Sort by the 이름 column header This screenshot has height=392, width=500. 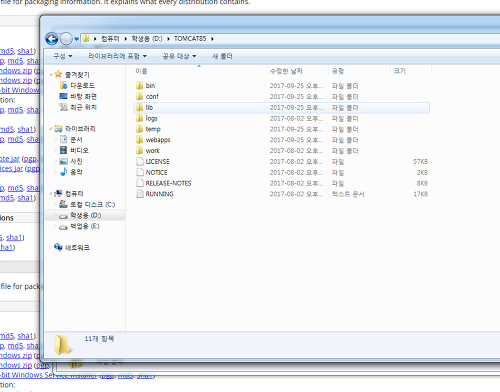tap(199, 71)
